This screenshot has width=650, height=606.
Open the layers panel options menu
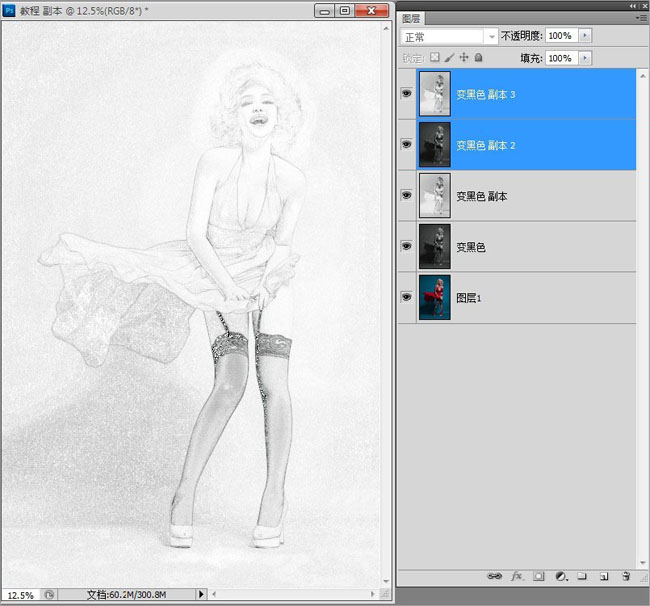(641, 18)
